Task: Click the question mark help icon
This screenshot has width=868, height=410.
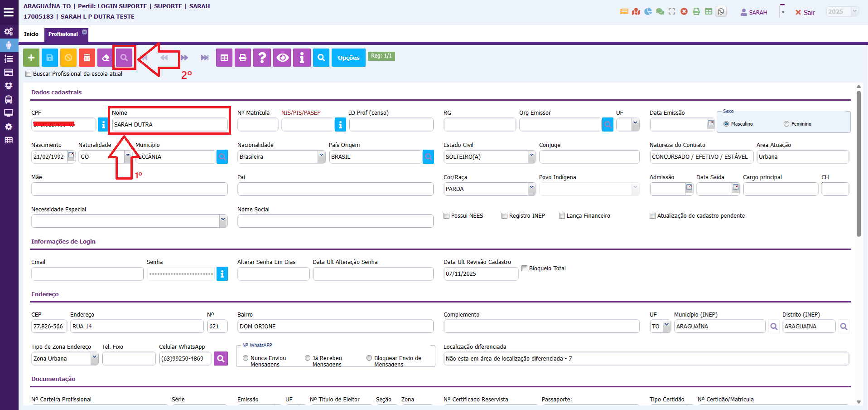Action: point(262,58)
